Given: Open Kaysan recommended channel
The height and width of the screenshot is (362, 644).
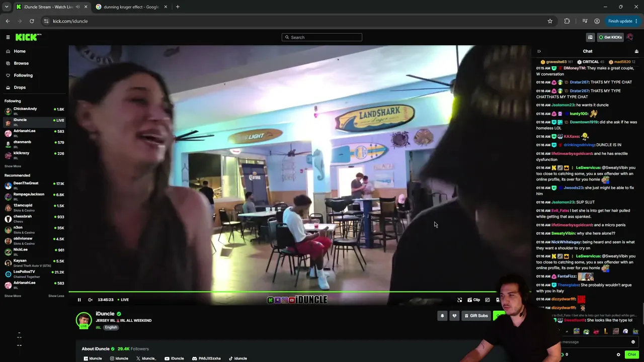Looking at the screenshot, I should point(34,263).
